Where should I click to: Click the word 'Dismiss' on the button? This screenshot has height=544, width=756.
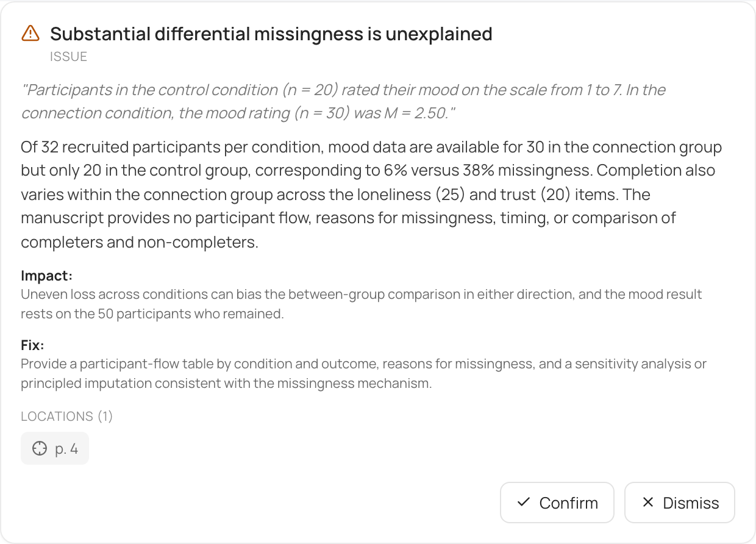click(x=691, y=503)
